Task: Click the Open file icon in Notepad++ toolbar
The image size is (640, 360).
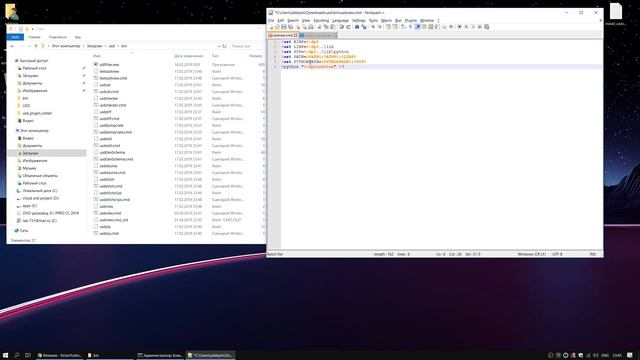Action: [x=278, y=27]
